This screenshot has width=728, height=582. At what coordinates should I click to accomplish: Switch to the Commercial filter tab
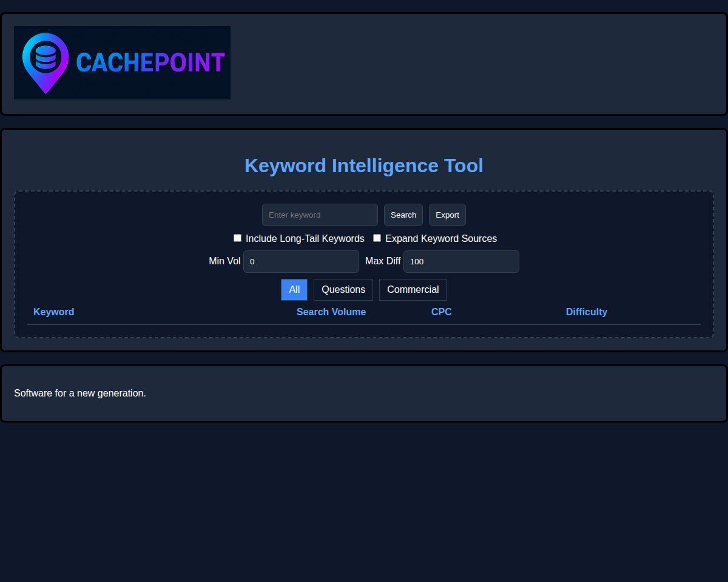tap(413, 290)
